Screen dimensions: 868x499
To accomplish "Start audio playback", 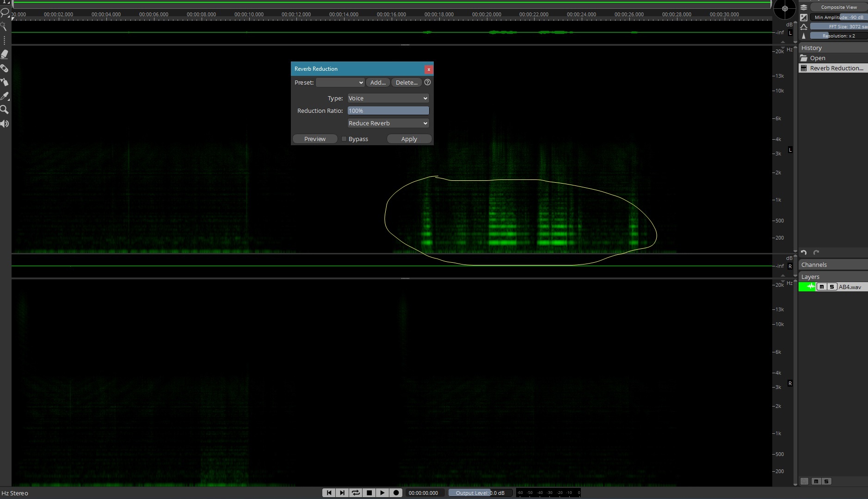I will (382, 493).
